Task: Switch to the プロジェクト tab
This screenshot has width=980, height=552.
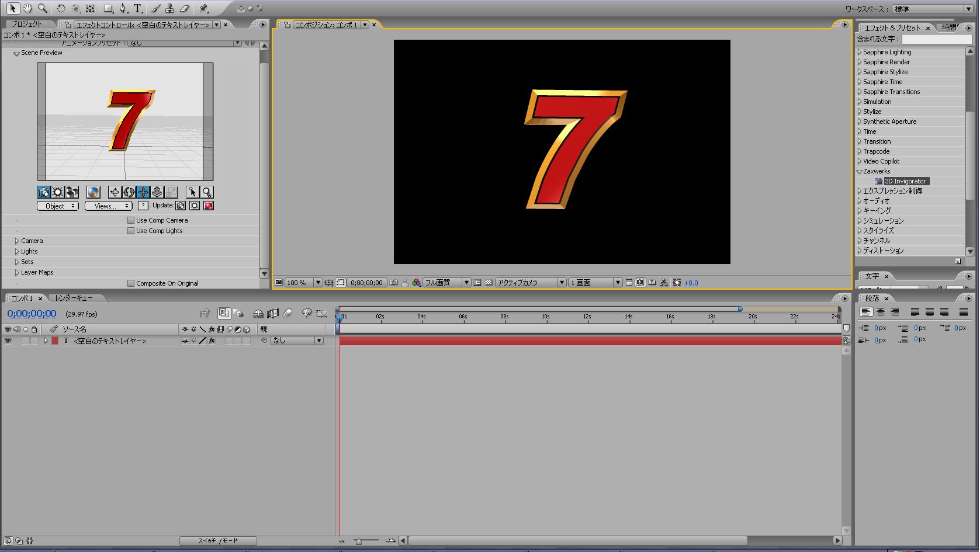Action: click(x=27, y=24)
